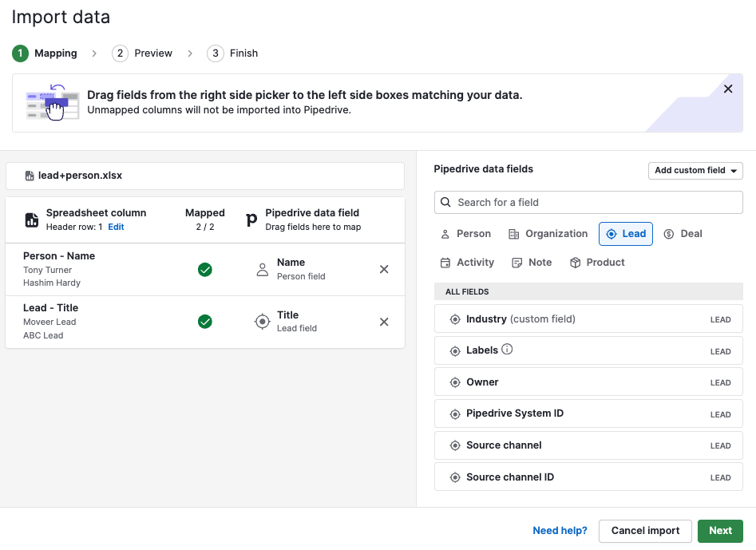Select the Source channel ID field name
This screenshot has width=756, height=550.
pos(510,477)
